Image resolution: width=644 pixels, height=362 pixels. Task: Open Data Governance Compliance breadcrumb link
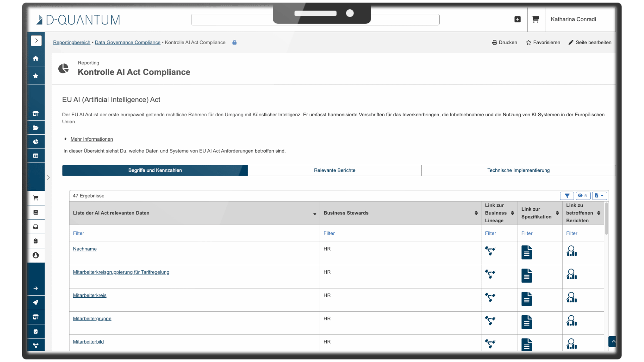click(x=127, y=43)
